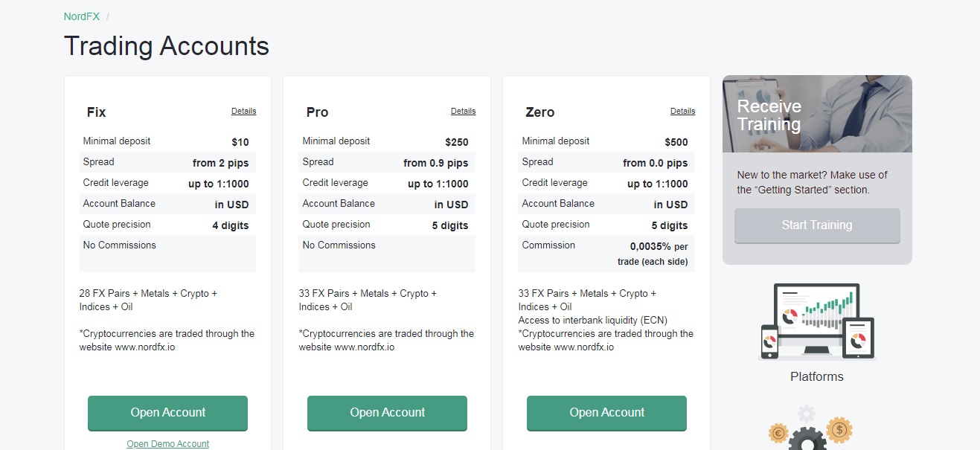Select the Zero account title
Image resolution: width=980 pixels, height=450 pixels.
tap(539, 112)
